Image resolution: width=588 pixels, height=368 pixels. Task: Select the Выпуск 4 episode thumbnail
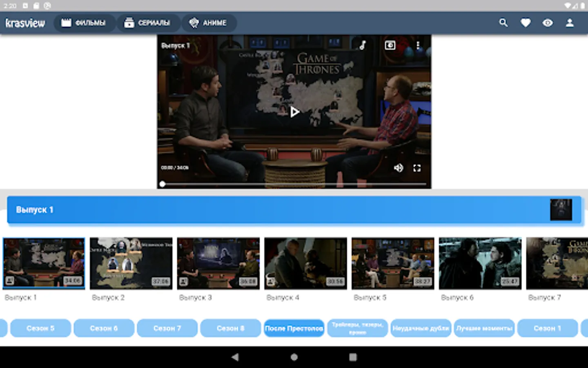click(306, 263)
